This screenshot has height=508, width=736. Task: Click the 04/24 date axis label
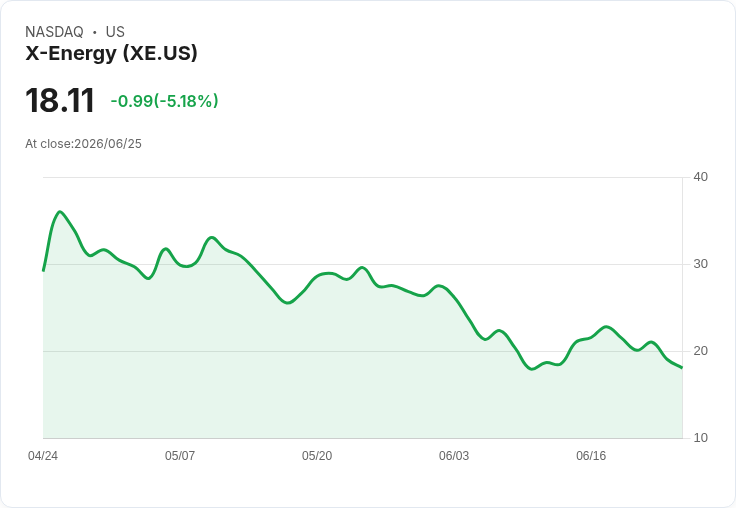[43, 456]
